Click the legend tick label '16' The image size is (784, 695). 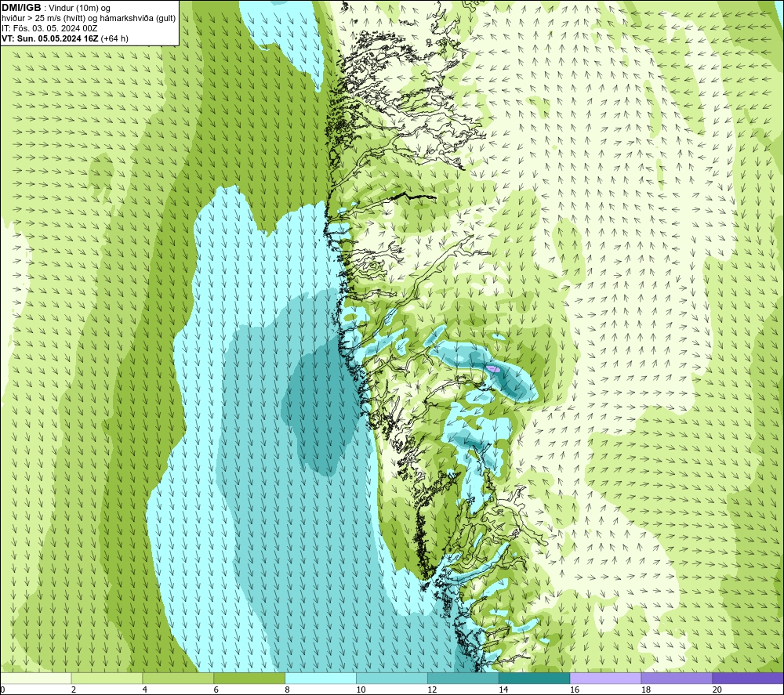tap(575, 690)
